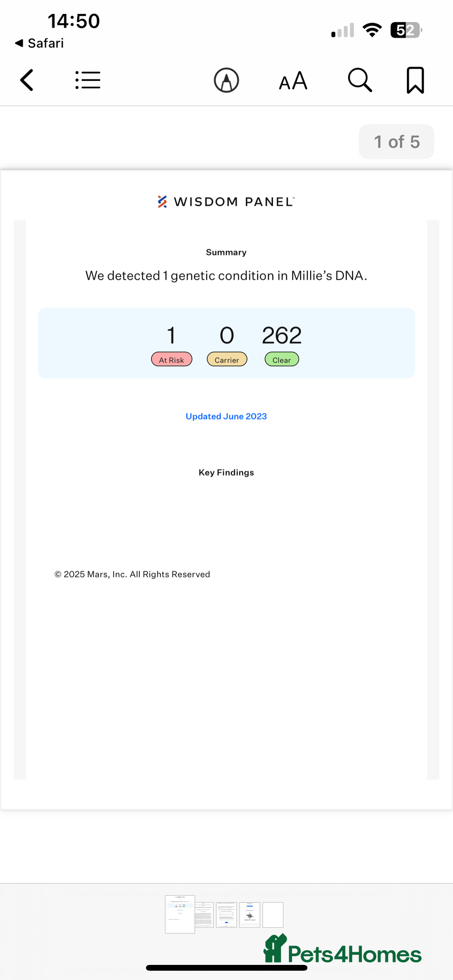This screenshot has width=453, height=980.
Task: Return to Safari via the back link
Action: pos(39,43)
